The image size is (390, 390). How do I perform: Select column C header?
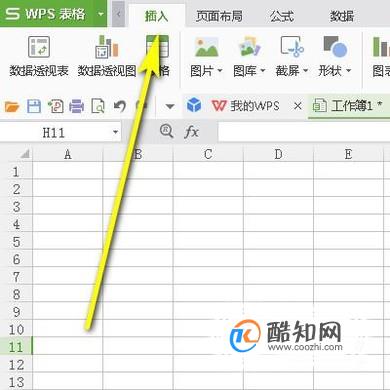pos(208,154)
